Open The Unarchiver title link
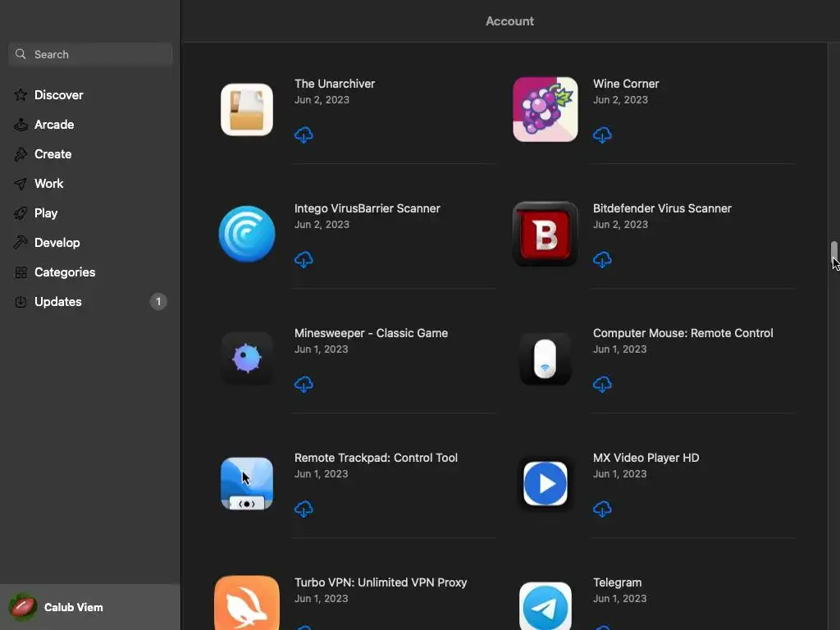The image size is (840, 630). [x=335, y=84]
